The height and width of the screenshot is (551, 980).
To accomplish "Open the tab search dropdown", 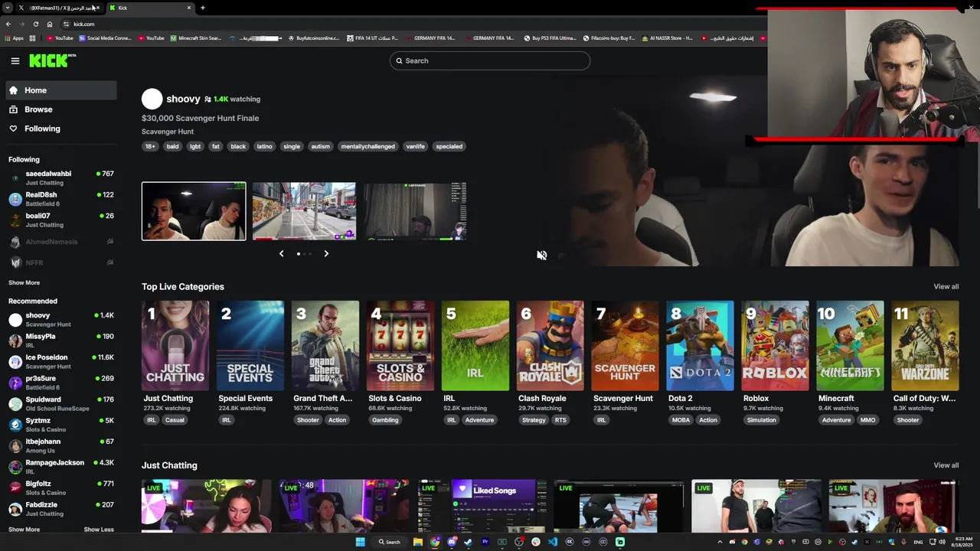I will click(x=8, y=8).
